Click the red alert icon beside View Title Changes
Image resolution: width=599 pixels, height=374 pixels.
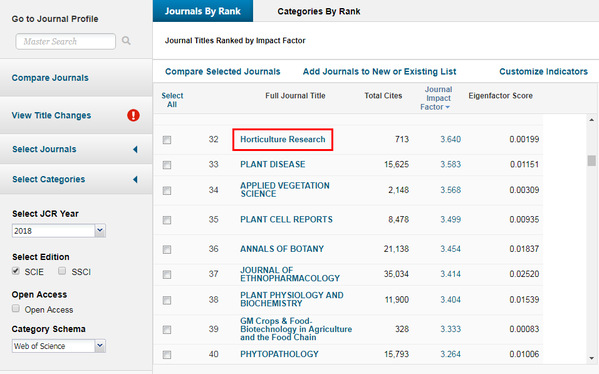[133, 115]
